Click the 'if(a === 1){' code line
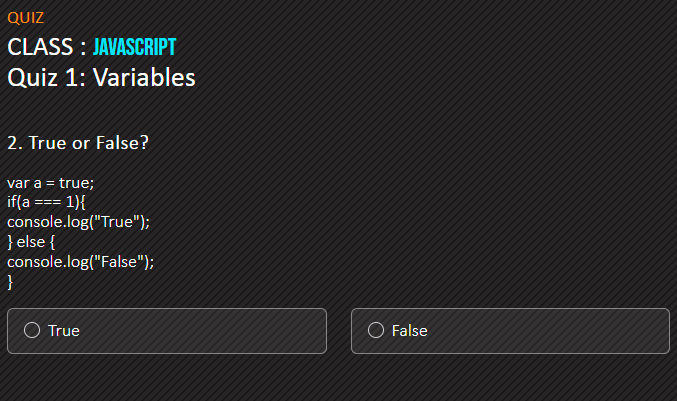 46,202
